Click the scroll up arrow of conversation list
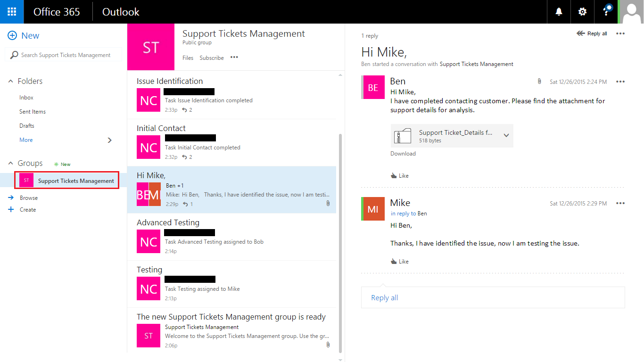The image size is (644, 362). tap(340, 74)
